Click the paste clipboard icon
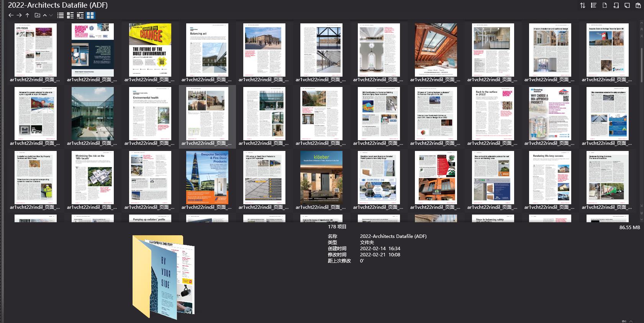644x323 pixels. coord(638,5)
